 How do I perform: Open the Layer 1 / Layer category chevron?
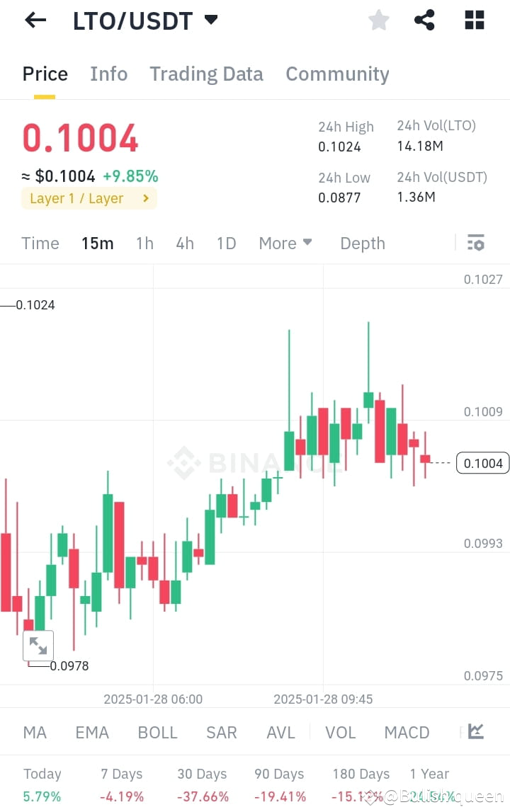pyautogui.click(x=147, y=198)
